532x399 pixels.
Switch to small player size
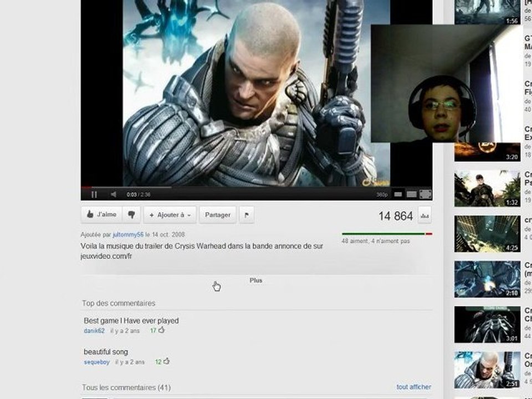[398, 195]
